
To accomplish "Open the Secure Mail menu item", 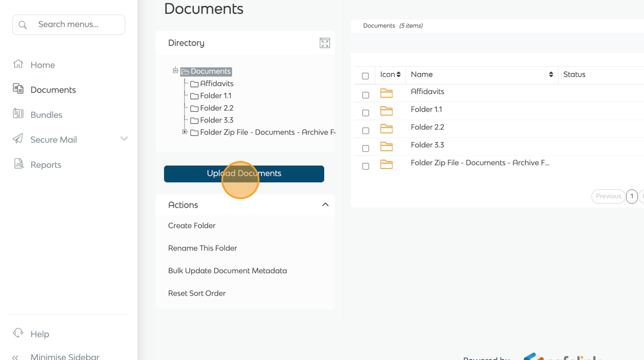I will (x=54, y=140).
